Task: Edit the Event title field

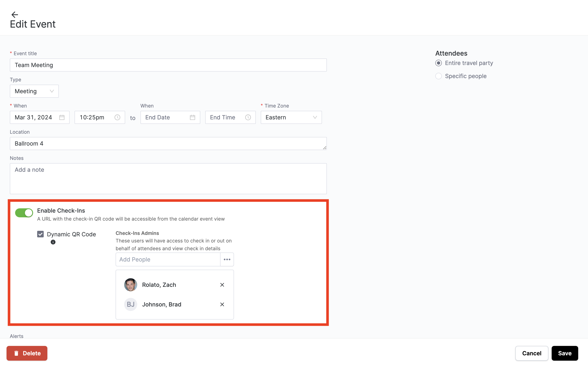Action: click(x=168, y=65)
